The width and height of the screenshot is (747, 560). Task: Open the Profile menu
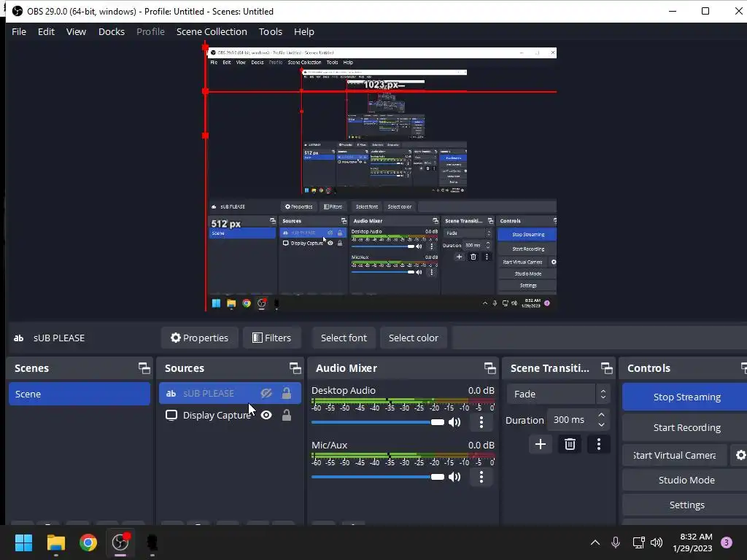150,31
